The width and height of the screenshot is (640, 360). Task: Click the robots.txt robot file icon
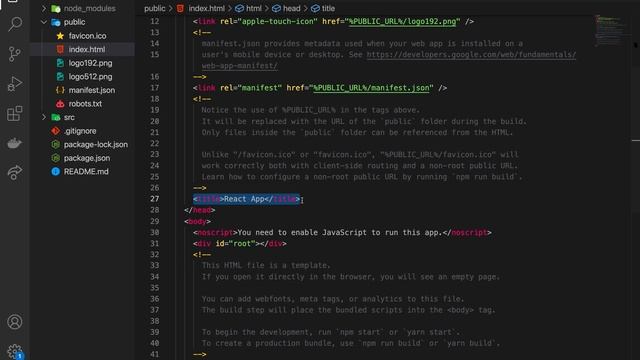click(60, 104)
